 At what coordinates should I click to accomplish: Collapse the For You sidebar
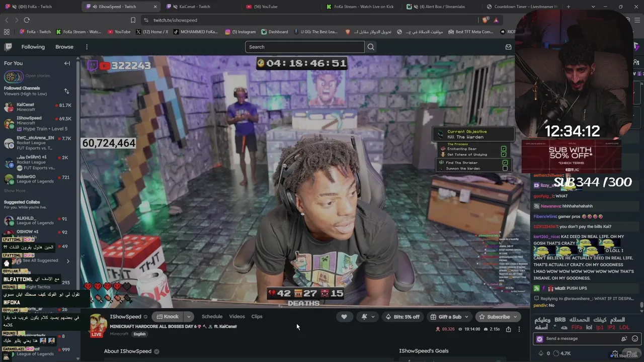coord(67,63)
